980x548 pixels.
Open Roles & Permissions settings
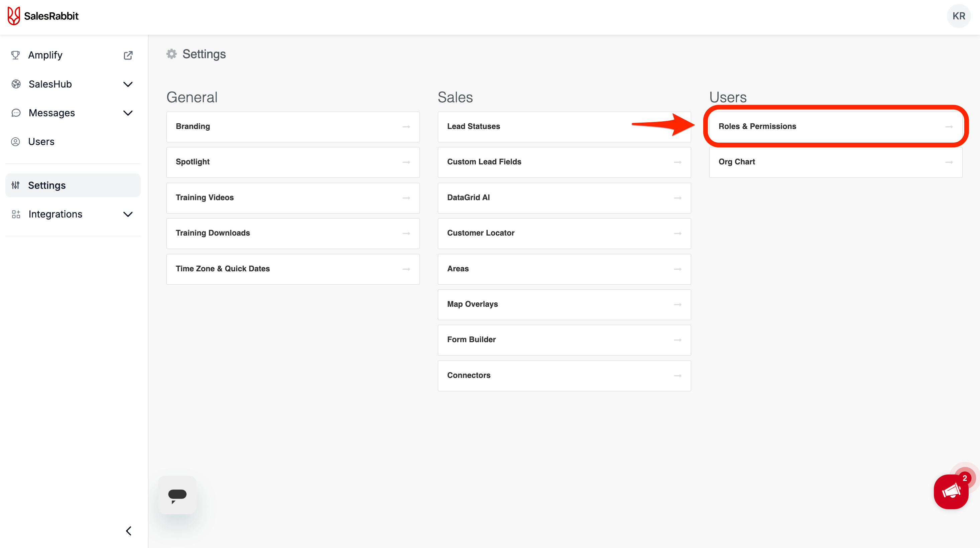835,127
